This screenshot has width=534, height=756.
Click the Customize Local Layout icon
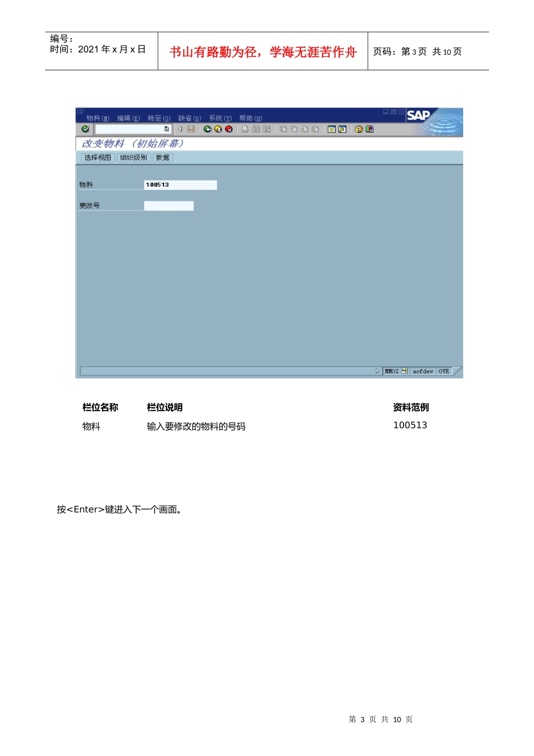[x=369, y=129]
